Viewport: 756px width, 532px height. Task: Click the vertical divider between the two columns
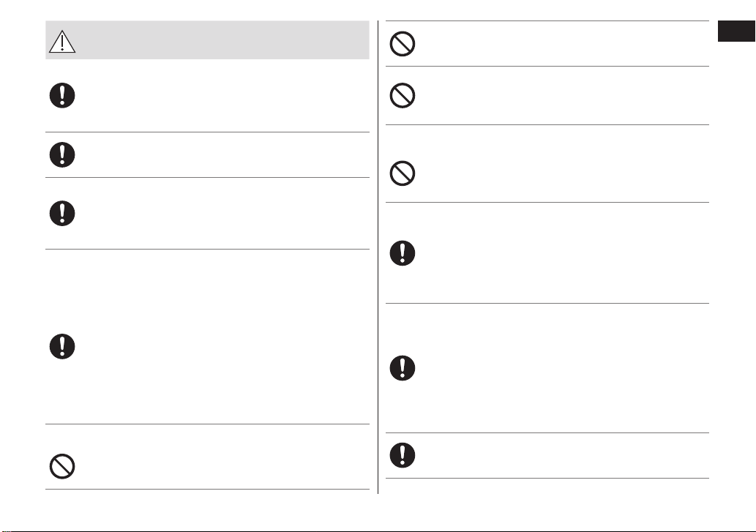pyautogui.click(x=378, y=258)
